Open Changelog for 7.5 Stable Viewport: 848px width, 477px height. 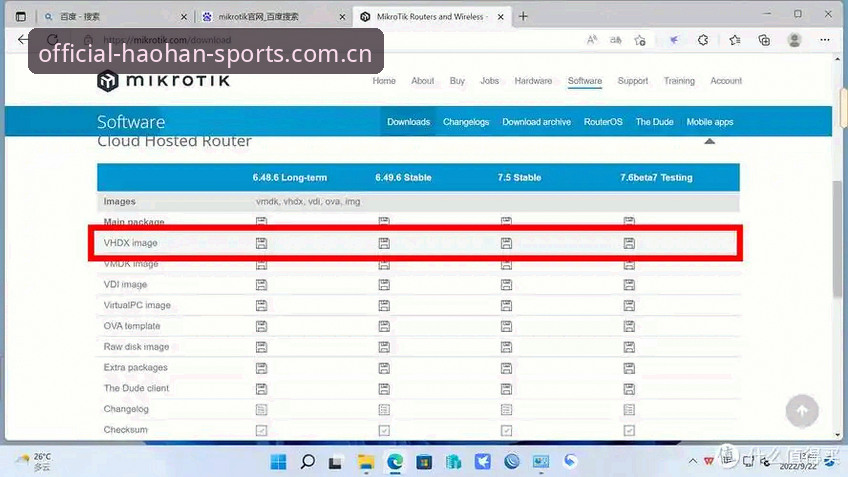[506, 410]
